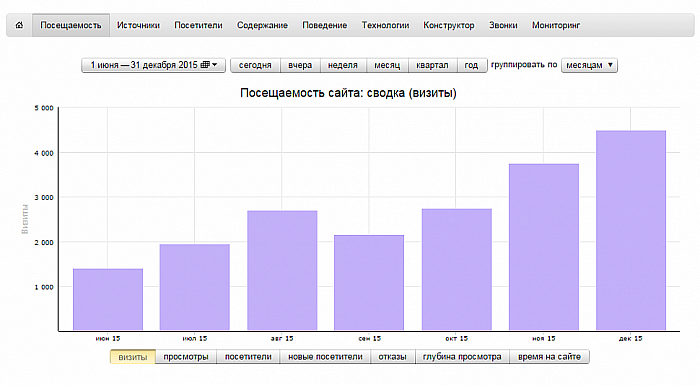Click the авг 15 bar in chart
The width and height of the screenshot is (700, 385).
(282, 271)
